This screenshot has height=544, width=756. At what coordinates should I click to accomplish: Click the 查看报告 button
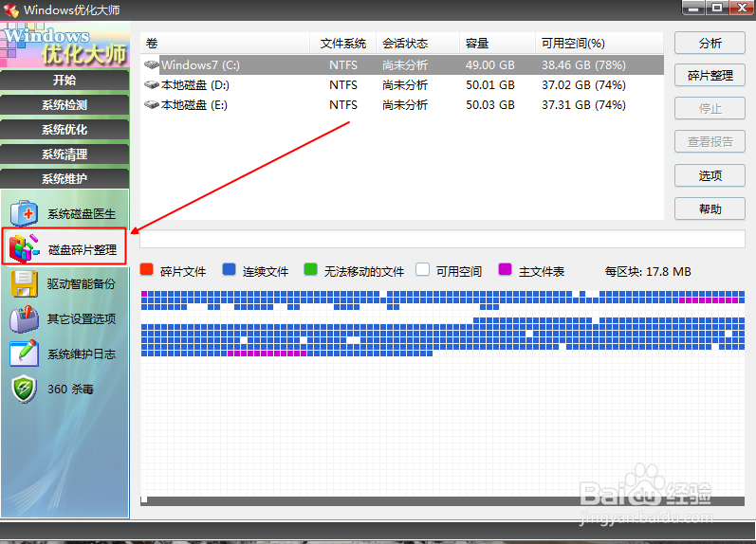(710, 141)
